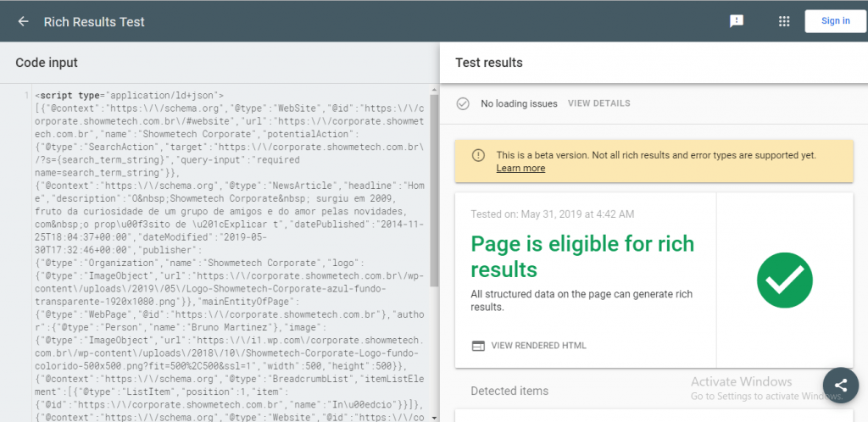Click the 'Page is eligible for rich results' heading
The image size is (868, 422).
pos(582,257)
